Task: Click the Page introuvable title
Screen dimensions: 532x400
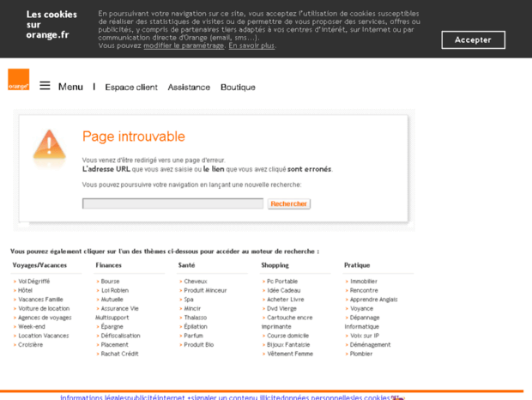Action: 134,136
